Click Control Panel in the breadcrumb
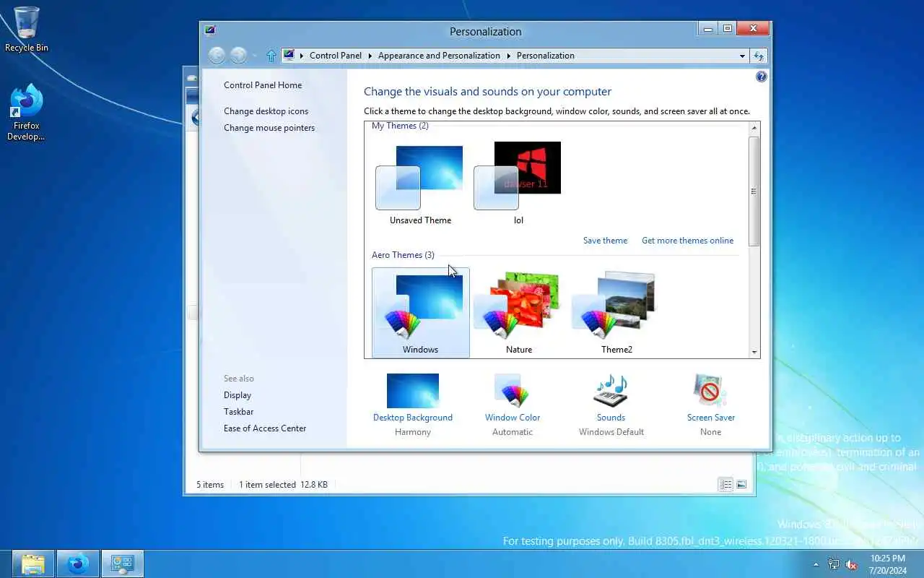Screen dimensions: 924x578 point(336,56)
